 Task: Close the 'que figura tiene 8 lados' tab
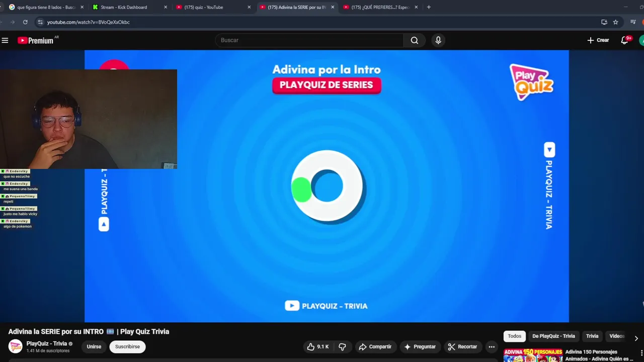click(x=82, y=7)
